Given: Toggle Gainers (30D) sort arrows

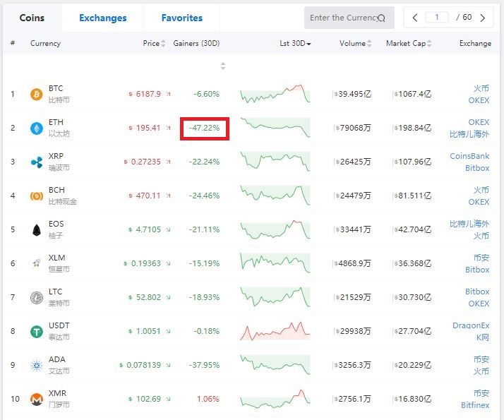Looking at the screenshot, I should click(223, 66).
